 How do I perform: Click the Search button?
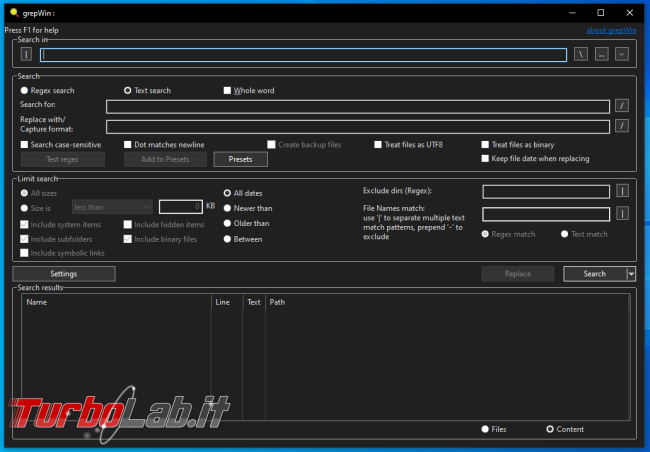[595, 274]
